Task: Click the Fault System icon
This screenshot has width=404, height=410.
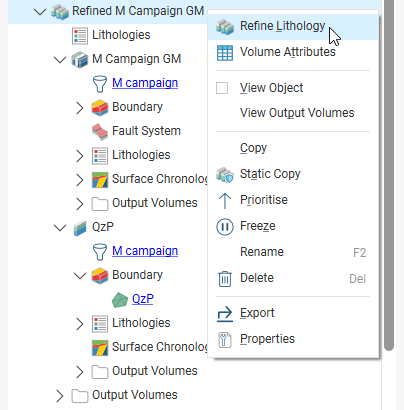Action: point(100,131)
